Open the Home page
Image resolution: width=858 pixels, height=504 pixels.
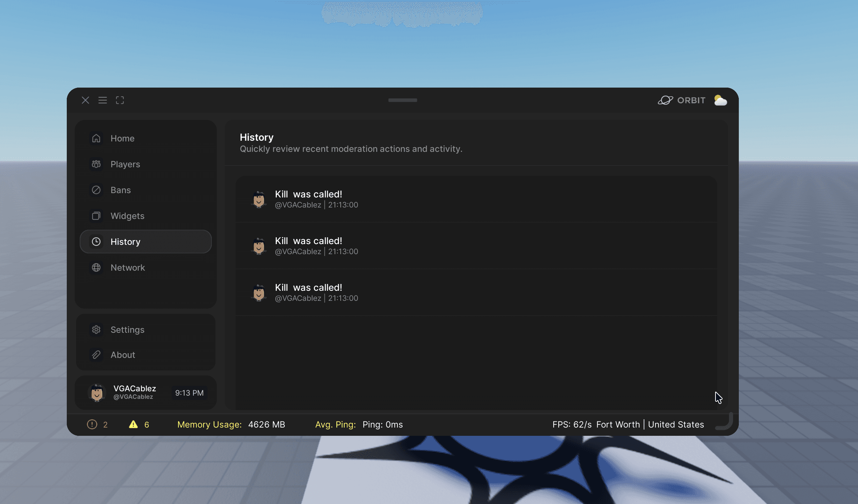122,139
